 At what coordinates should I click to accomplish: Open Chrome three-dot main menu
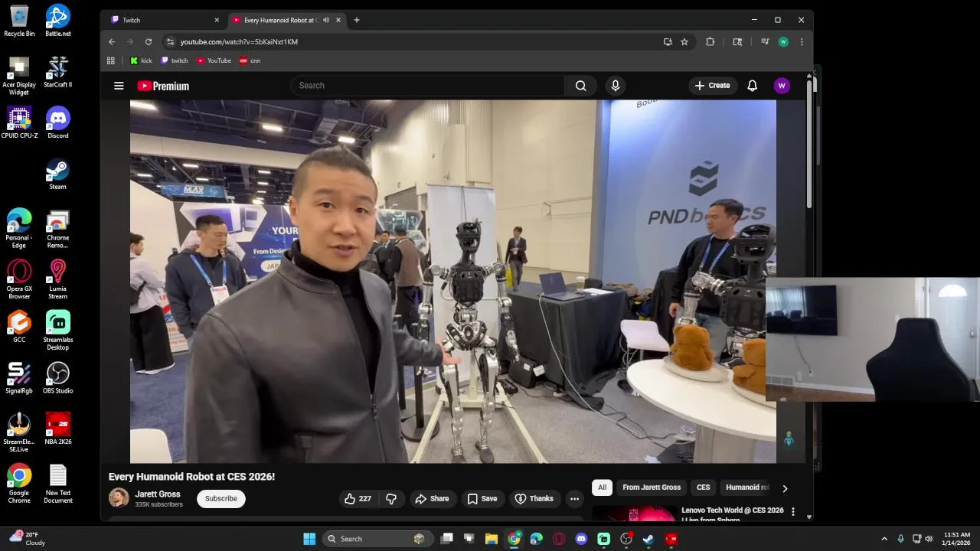pos(802,41)
